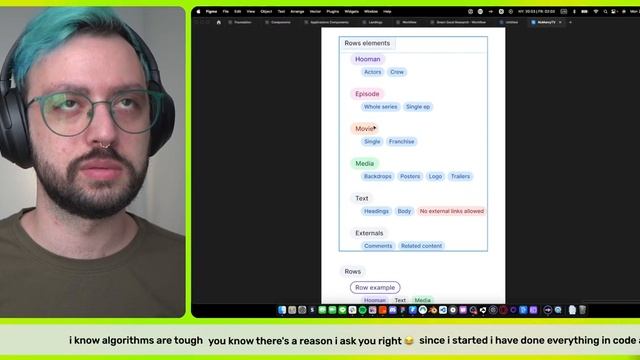Select the Actors chip

372,72
